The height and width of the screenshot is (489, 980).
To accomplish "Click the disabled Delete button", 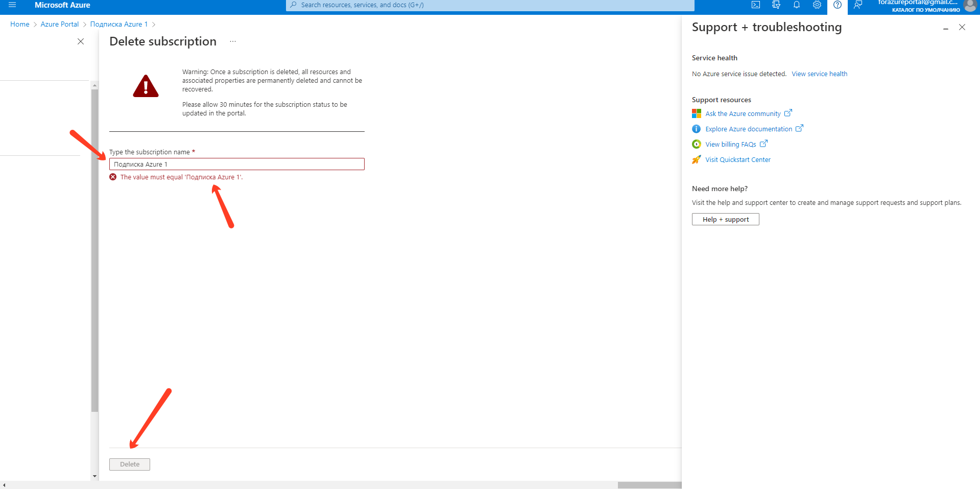I will [129, 464].
